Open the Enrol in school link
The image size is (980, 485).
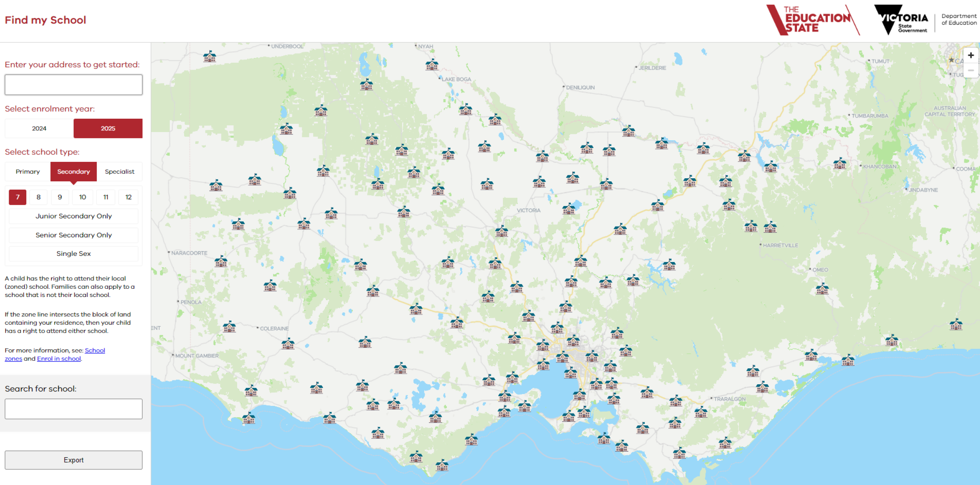[59, 358]
